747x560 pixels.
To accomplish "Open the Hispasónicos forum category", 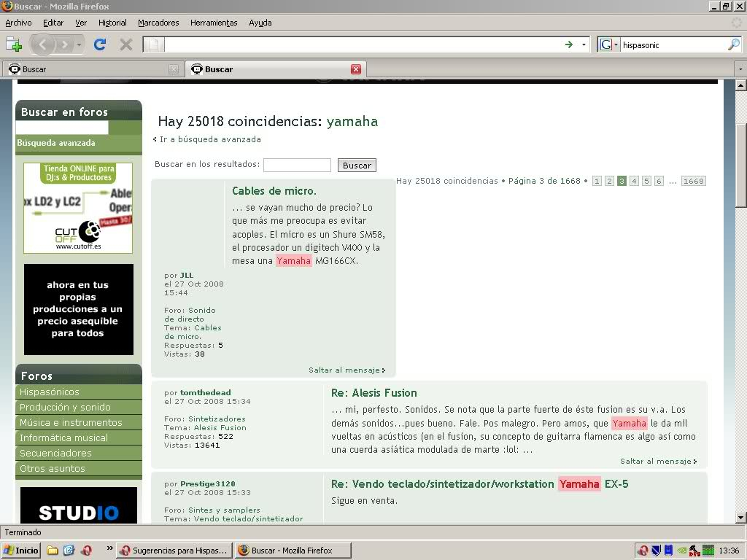I will point(79,392).
